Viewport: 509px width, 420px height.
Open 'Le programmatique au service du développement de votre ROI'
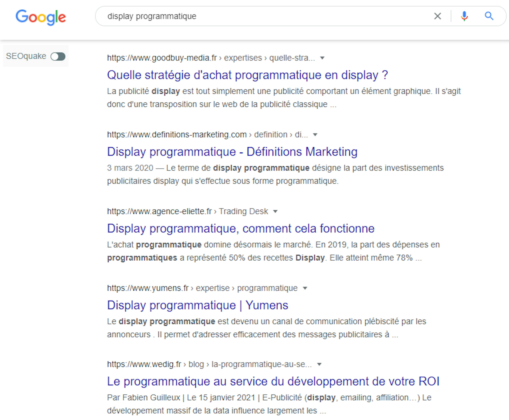(x=273, y=381)
